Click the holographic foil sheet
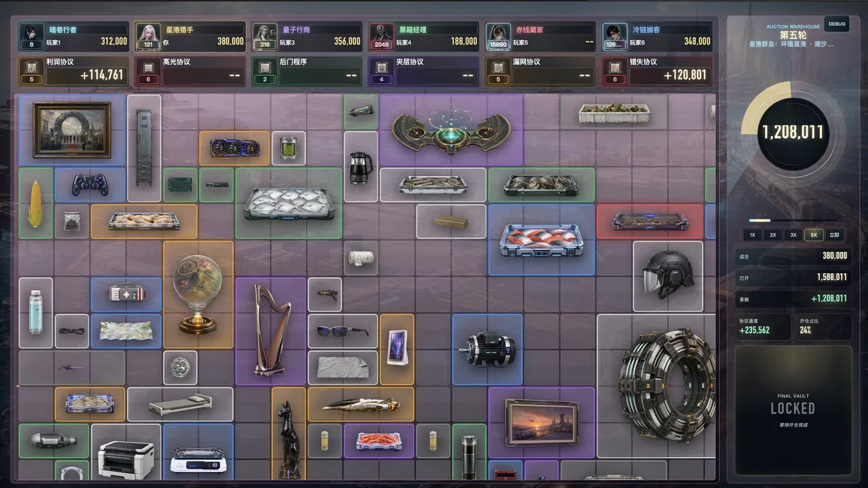868x488 pixels. [126, 331]
